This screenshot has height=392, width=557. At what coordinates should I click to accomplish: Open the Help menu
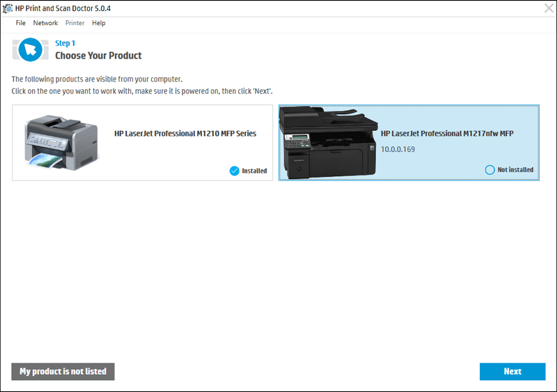(98, 23)
